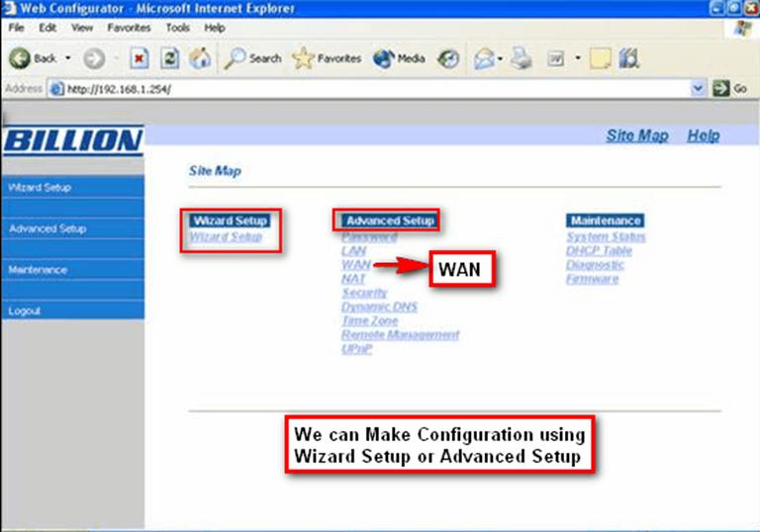Open the UPnP link
This screenshot has height=532, width=760.
point(356,349)
